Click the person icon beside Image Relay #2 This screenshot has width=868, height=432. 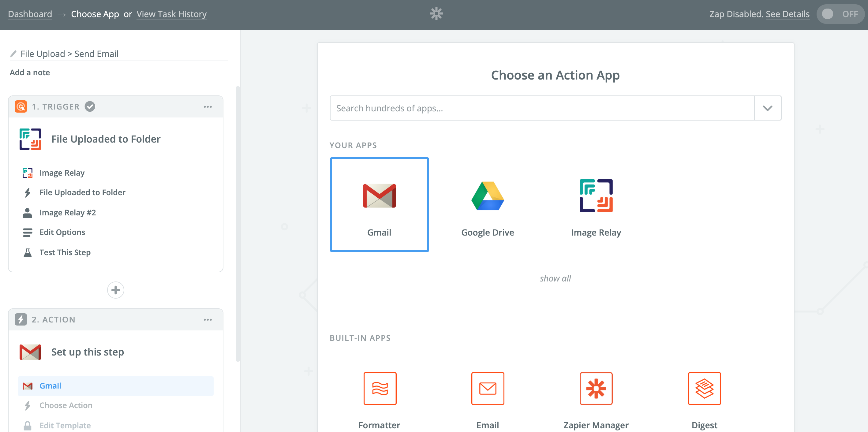[27, 213]
